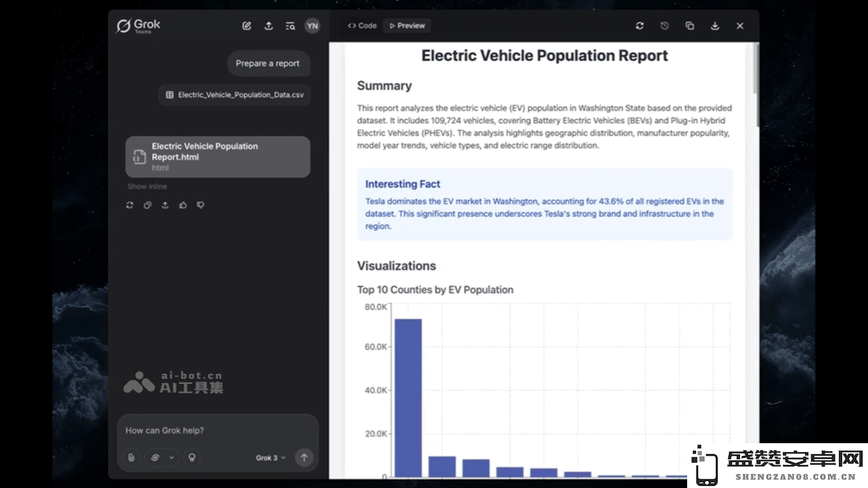Regenerate the response with the refresh icon
Viewport: 868px width, 488px height.
129,205
